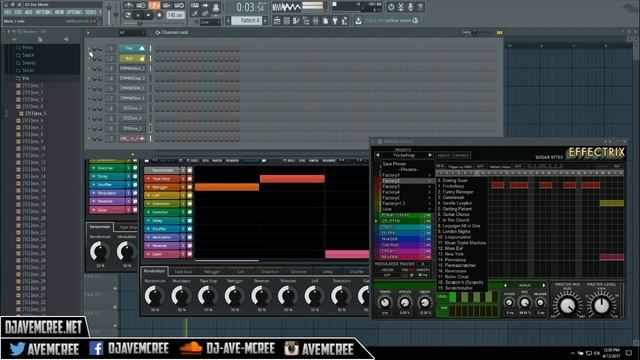Click the Channel rack title icon
This screenshot has height=360, width=640.
click(x=157, y=33)
